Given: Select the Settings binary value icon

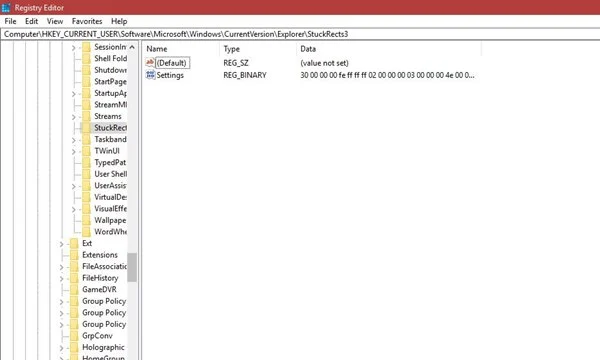Looking at the screenshot, I should [x=150, y=75].
